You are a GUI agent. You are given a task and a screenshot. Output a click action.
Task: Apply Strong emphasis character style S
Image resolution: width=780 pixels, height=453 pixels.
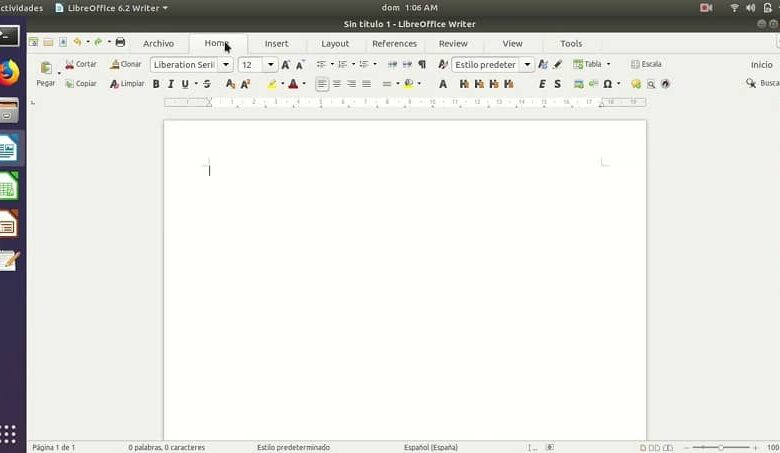[557, 84]
